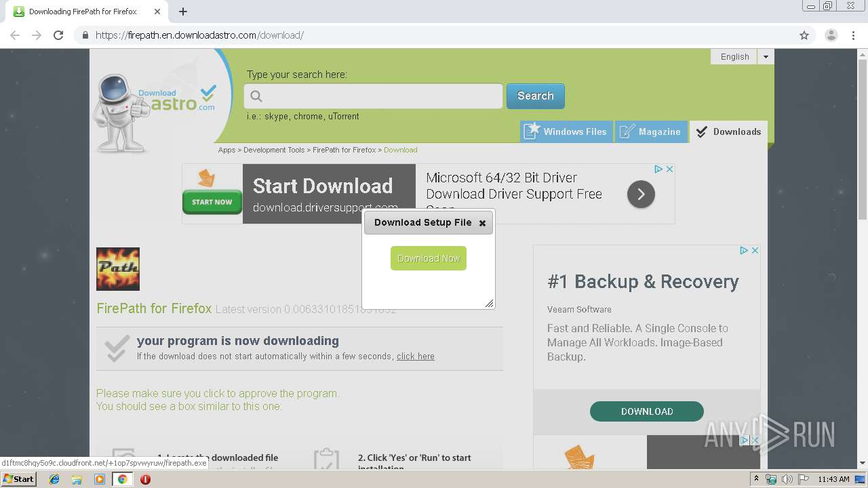
Task: Show hidden system tray icons
Action: [x=756, y=479]
